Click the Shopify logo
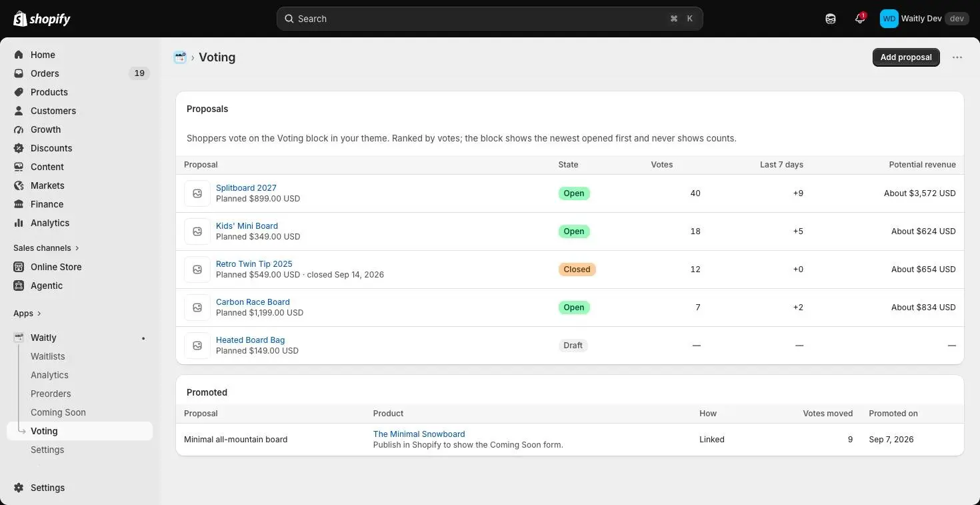The image size is (980, 505). [42, 19]
